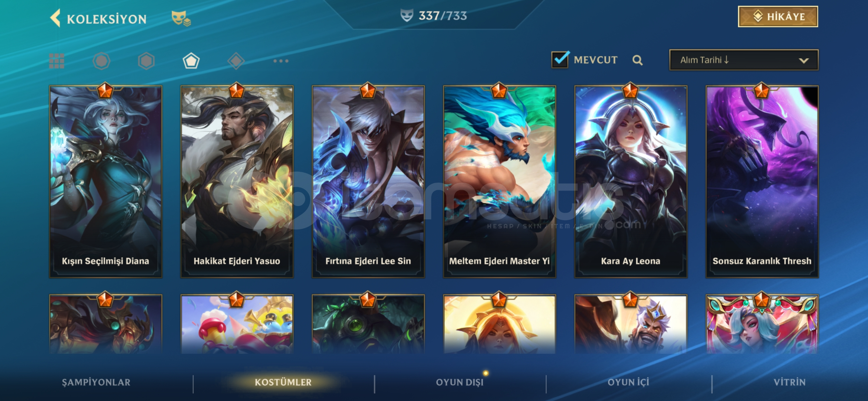Open the three-dots more filters icon

(281, 61)
